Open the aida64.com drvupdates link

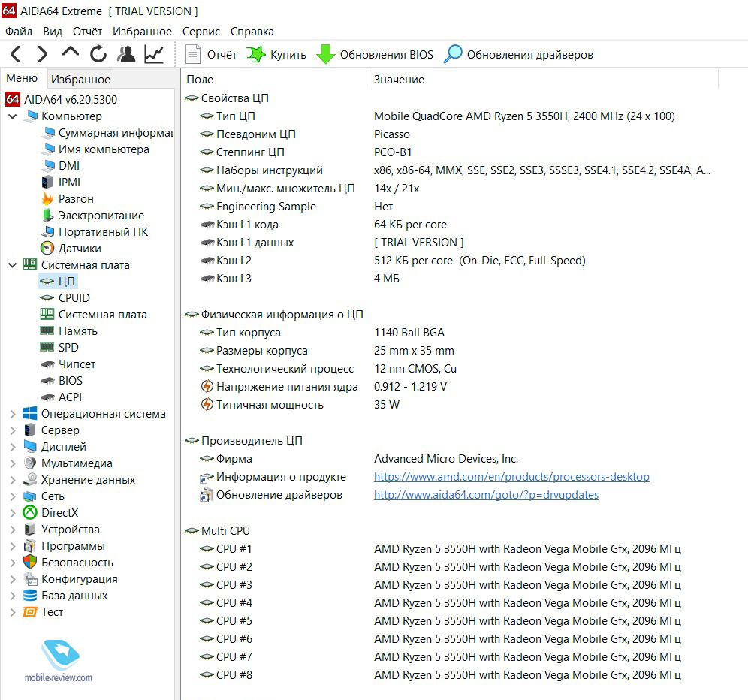click(486, 495)
